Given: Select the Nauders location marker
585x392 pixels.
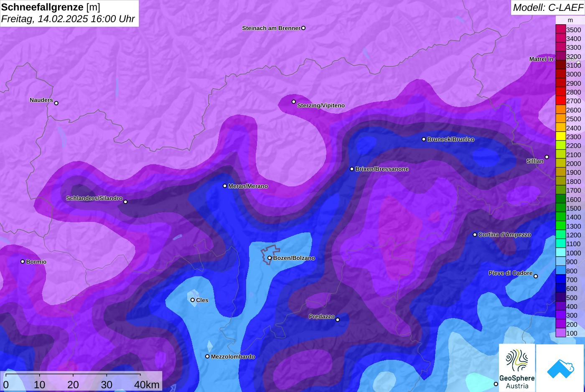Looking at the screenshot, I should pyautogui.click(x=56, y=103).
